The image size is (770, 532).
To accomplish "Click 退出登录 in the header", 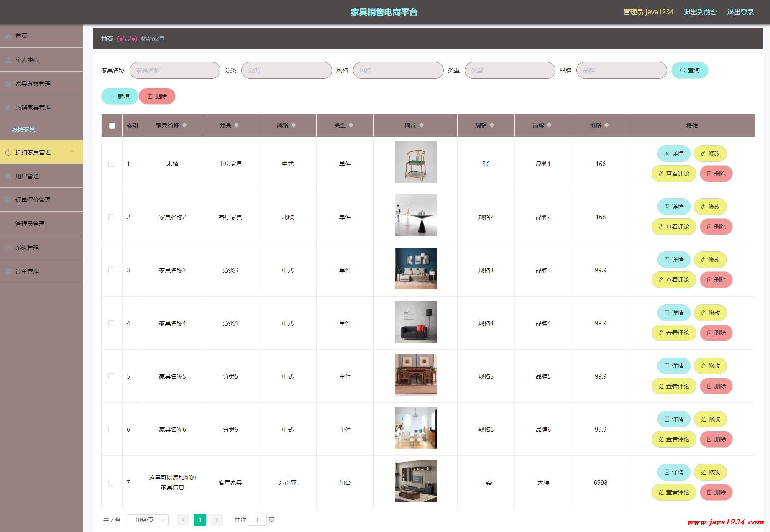I will [740, 12].
